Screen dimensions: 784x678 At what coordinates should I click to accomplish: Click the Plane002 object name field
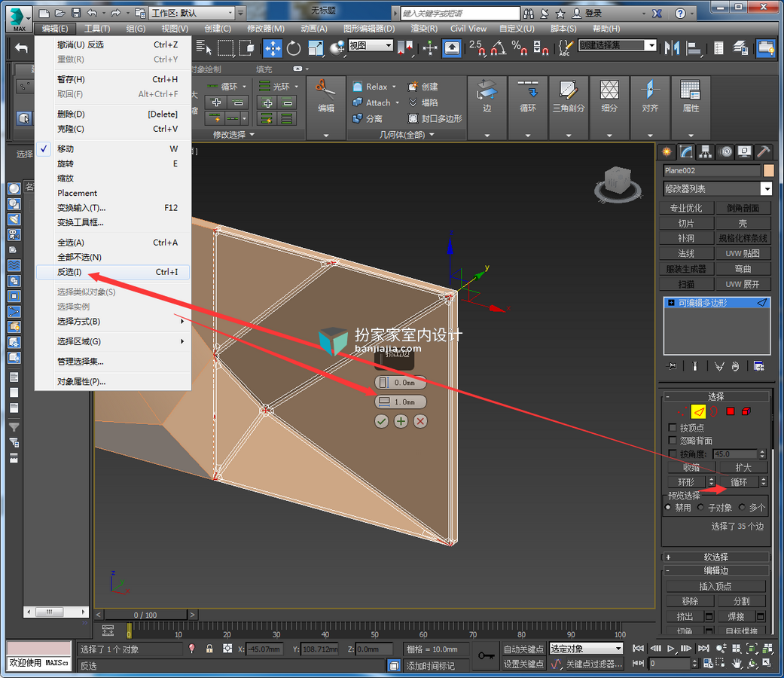[712, 170]
